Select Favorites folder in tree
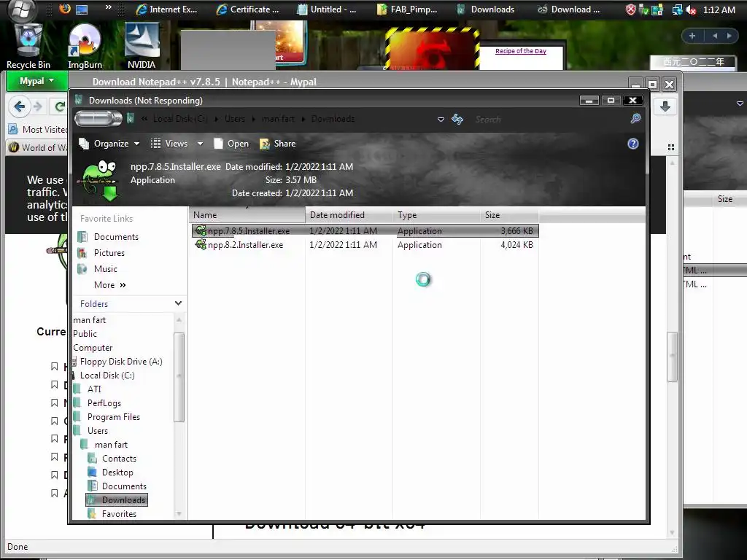Viewport: 747px width, 560px height. tap(112, 514)
